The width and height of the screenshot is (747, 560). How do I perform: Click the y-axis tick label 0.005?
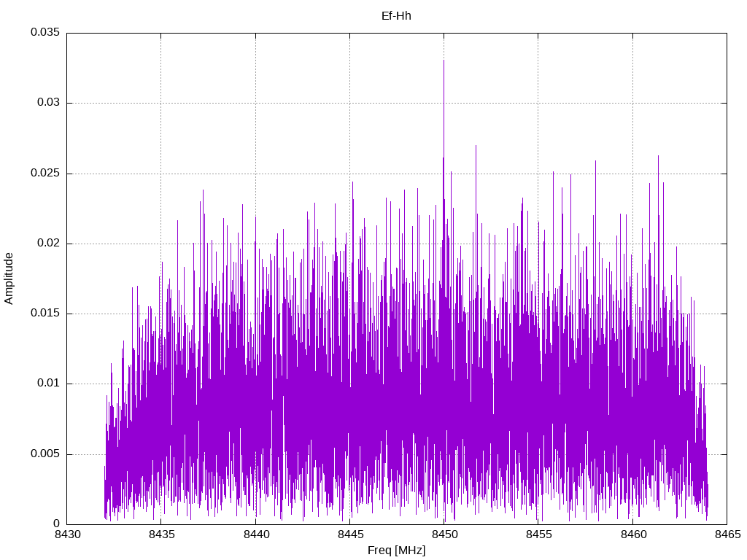[45, 454]
